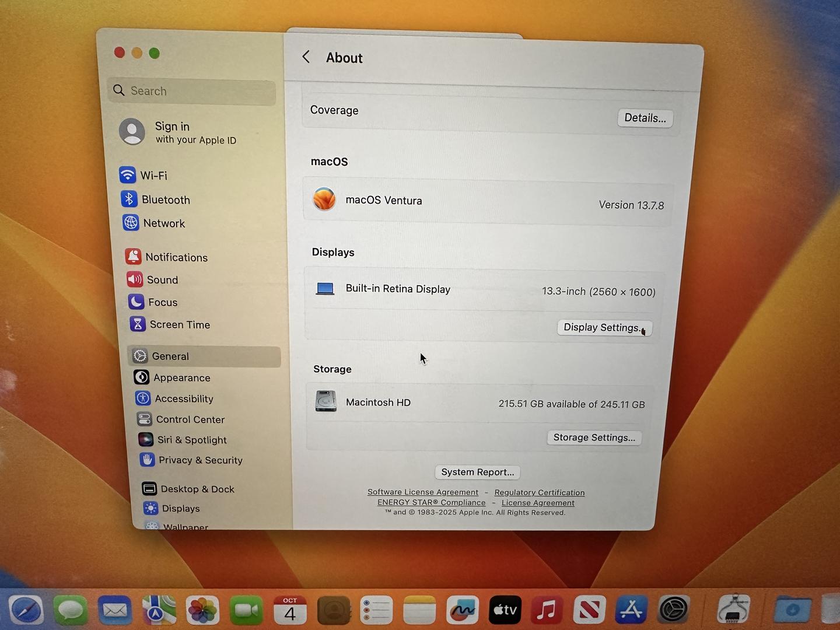Open Focus settings
Image resolution: width=840 pixels, height=630 pixels.
click(162, 302)
